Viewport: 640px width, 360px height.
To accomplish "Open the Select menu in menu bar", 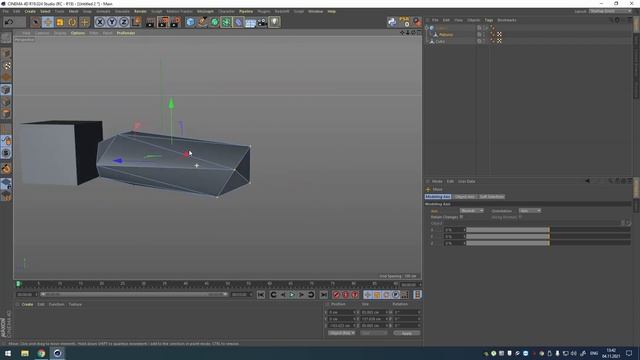I will (45, 11).
